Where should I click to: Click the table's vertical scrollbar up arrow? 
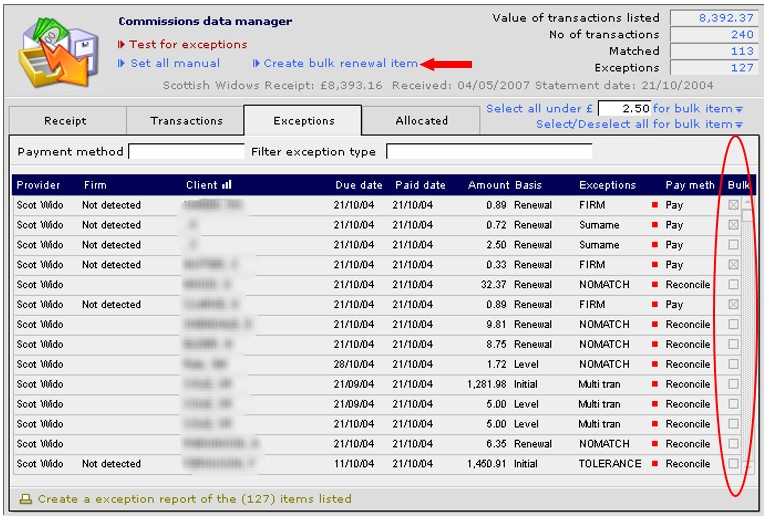point(747,202)
